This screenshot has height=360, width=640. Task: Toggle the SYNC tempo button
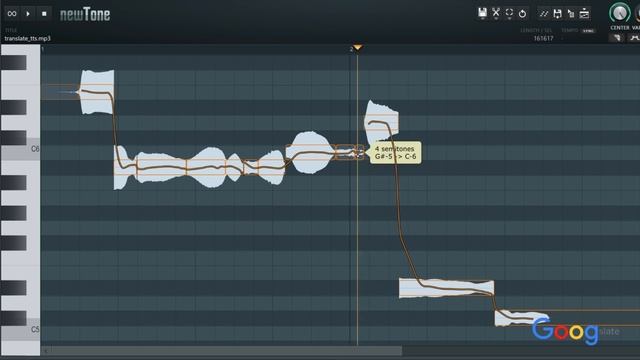(x=588, y=31)
